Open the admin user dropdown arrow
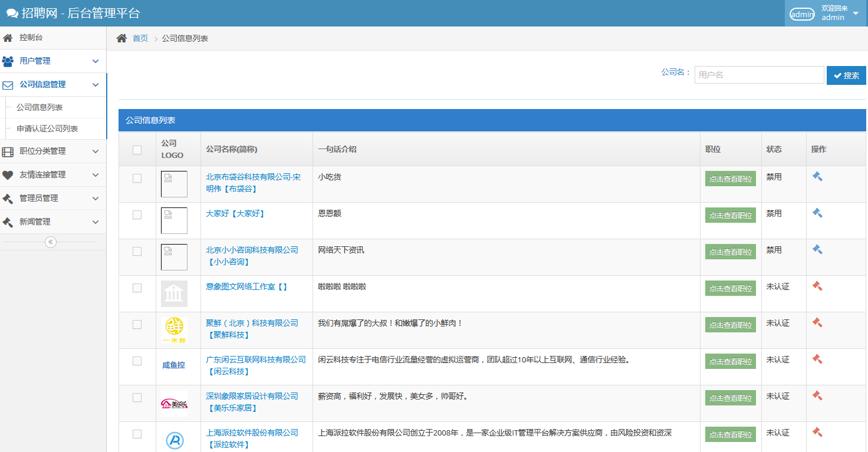The height and width of the screenshot is (452, 868). 856,13
